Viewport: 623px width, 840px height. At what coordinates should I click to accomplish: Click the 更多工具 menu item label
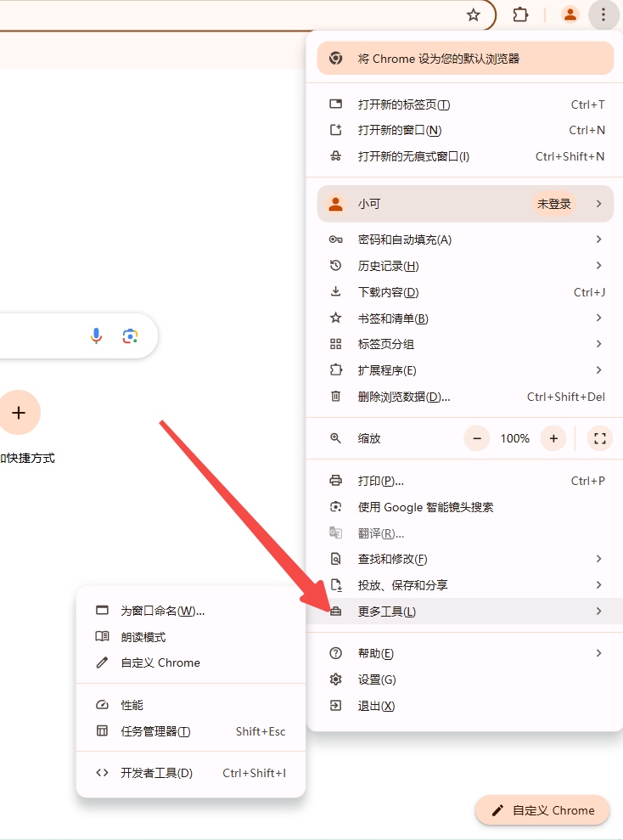(x=386, y=612)
